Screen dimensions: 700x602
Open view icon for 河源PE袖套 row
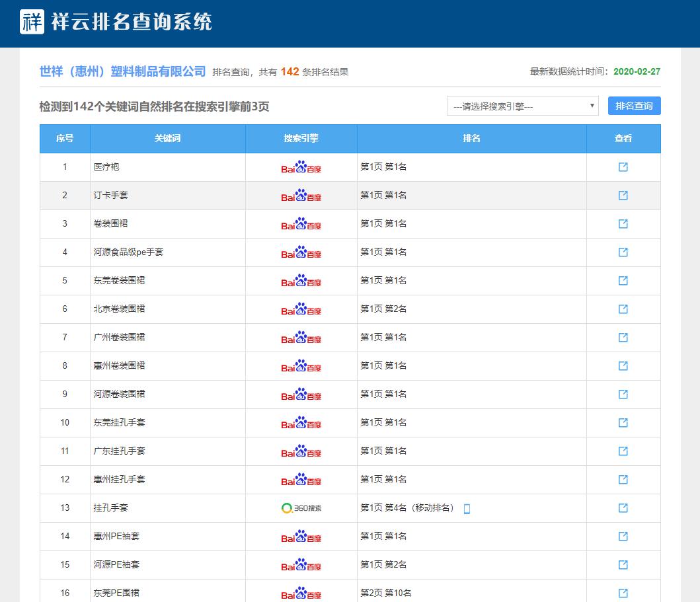click(623, 565)
